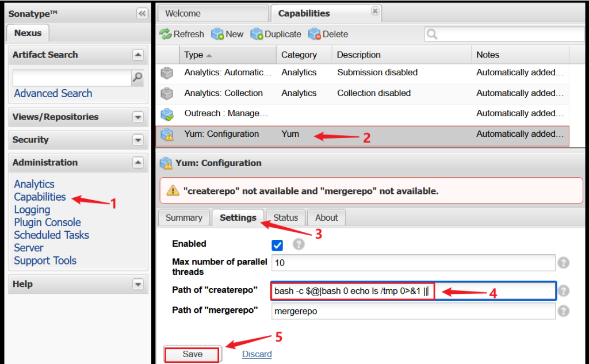Sort by the Type column header

pyautogui.click(x=228, y=55)
